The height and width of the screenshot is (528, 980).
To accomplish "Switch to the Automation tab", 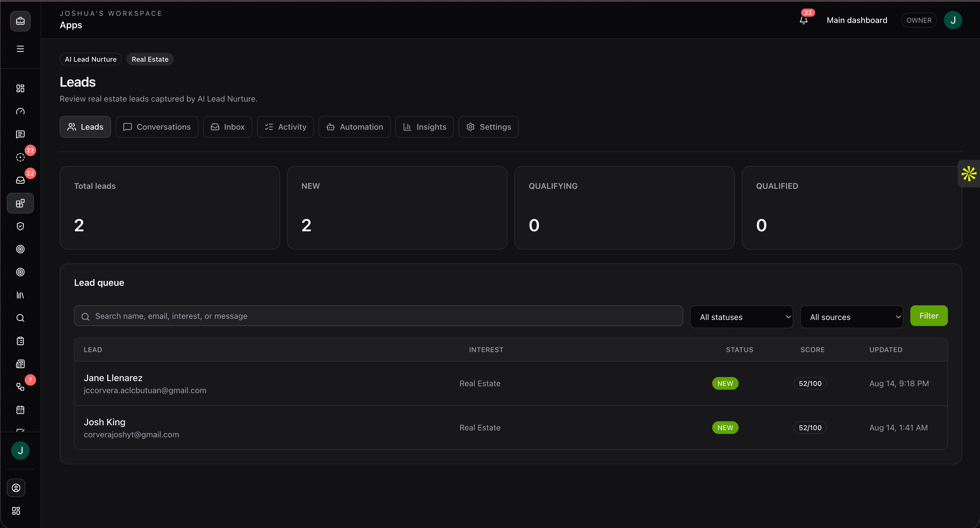I will [x=355, y=127].
